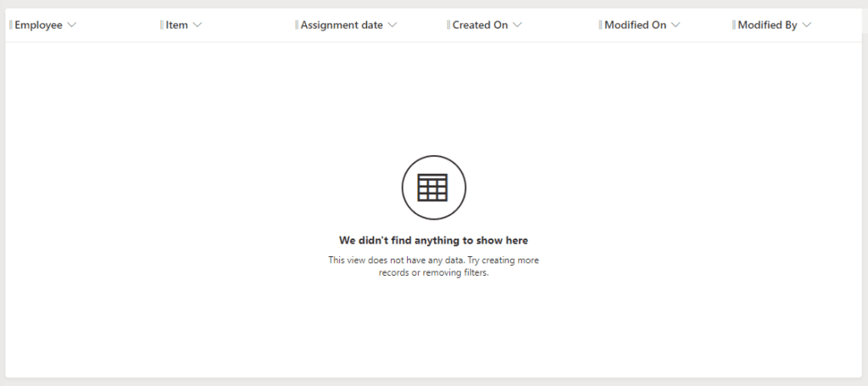
Task: Click the blue marker before Employee
Action: click(10, 25)
